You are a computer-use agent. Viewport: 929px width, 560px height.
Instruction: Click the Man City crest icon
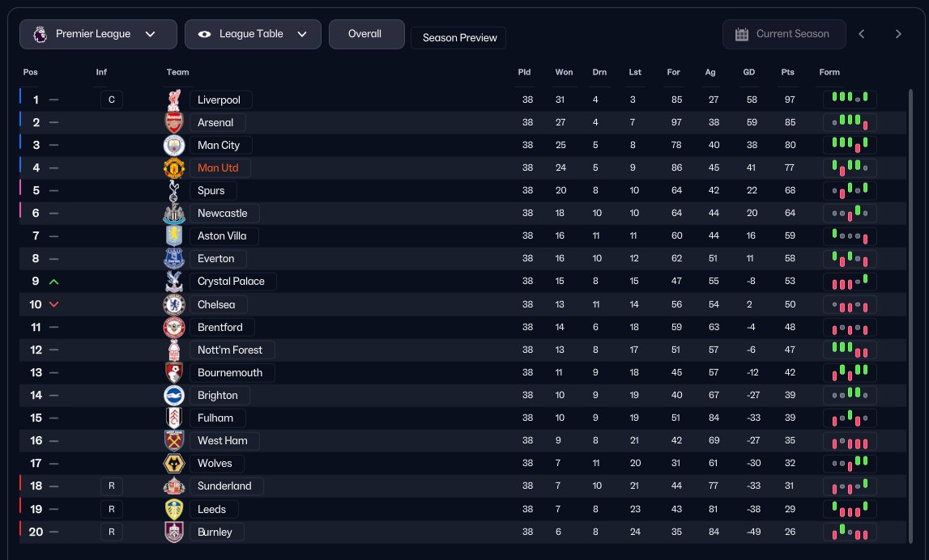pyautogui.click(x=174, y=146)
